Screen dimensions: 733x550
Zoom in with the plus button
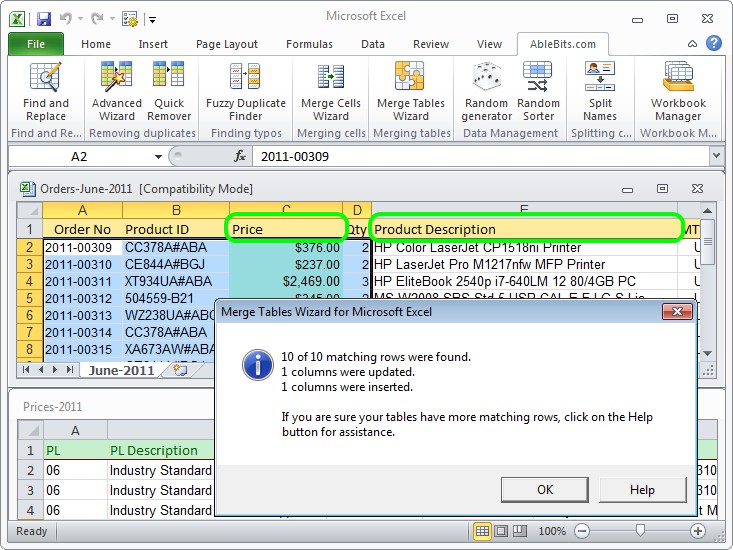(697, 531)
